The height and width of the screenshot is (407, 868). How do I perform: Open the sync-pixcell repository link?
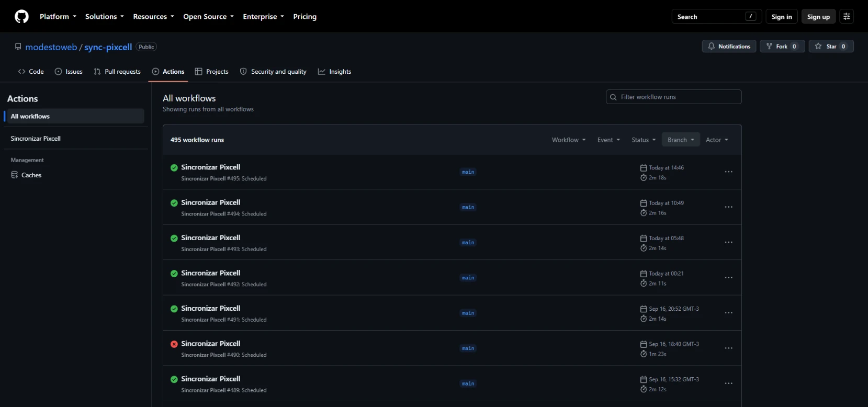[x=108, y=47]
